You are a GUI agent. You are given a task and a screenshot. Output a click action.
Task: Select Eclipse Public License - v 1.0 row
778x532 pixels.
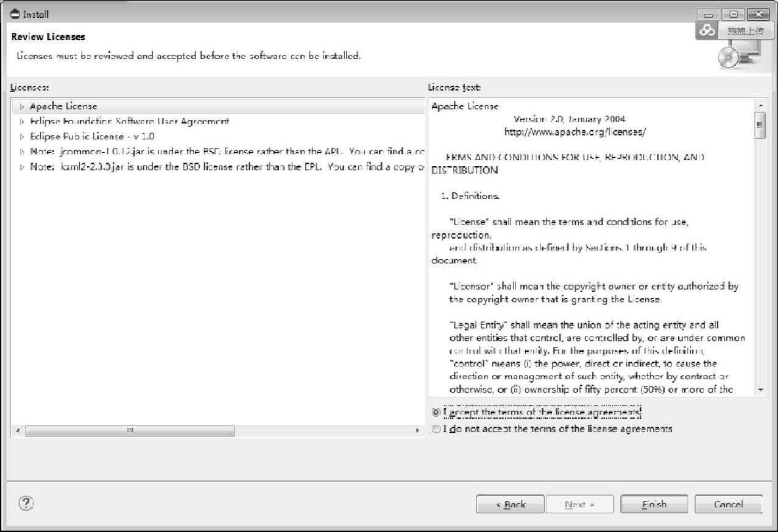coord(217,137)
